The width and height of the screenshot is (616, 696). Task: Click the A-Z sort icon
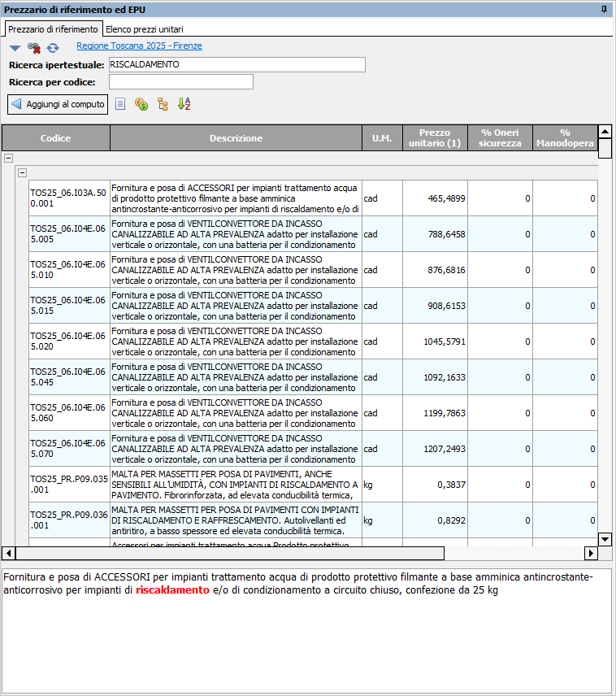(184, 104)
